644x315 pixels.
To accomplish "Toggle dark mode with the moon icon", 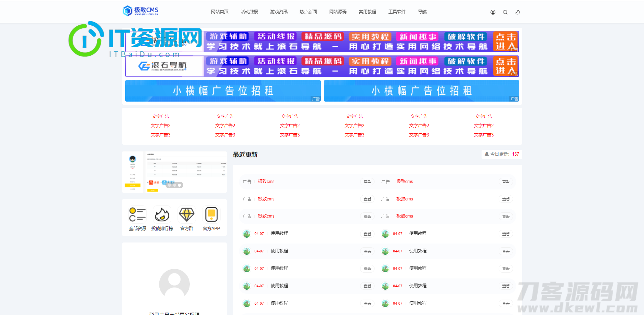I will pos(517,12).
